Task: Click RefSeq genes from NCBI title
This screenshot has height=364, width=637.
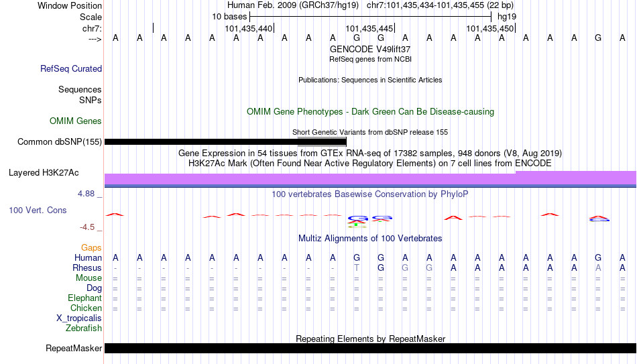Action: tap(370, 59)
